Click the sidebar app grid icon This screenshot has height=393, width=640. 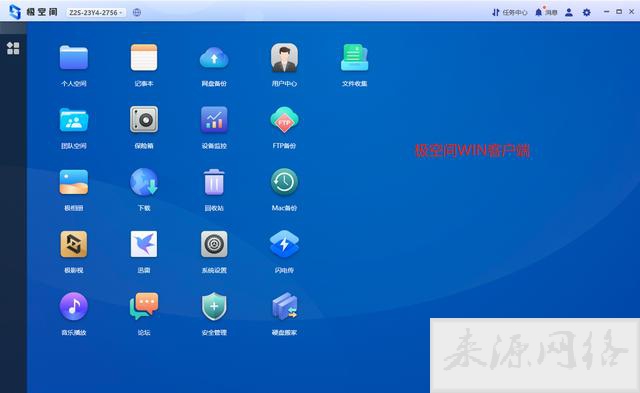tap(13, 48)
